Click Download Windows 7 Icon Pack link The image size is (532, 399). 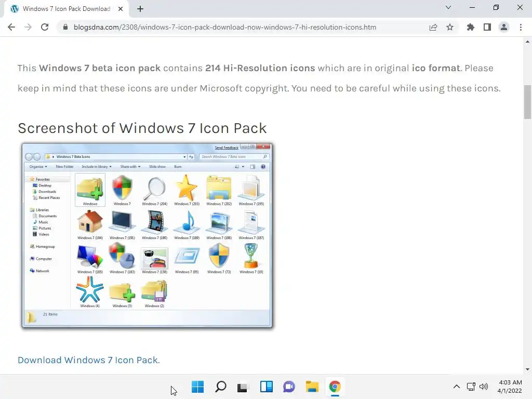[88, 360]
